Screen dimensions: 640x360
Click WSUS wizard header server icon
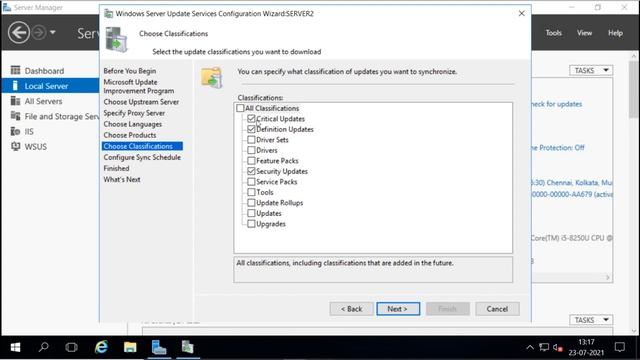click(x=116, y=40)
